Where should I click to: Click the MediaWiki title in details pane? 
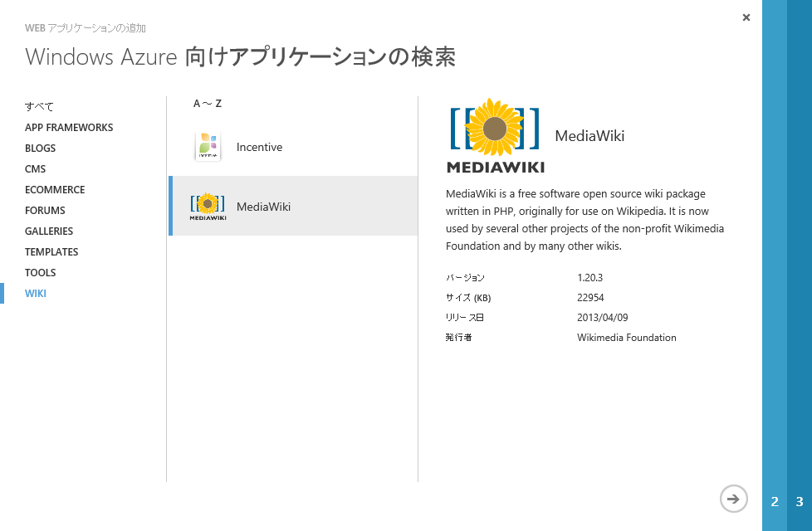click(589, 135)
